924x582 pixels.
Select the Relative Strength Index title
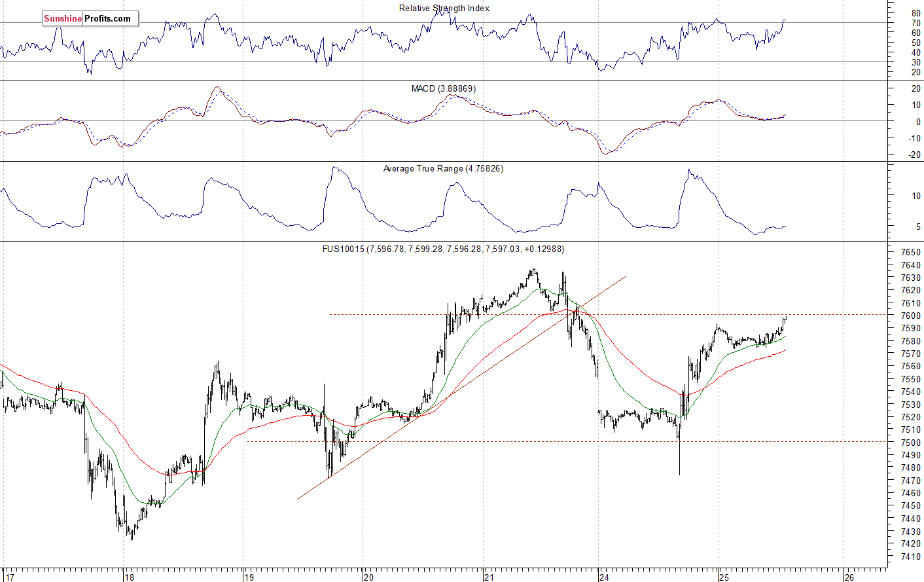pos(444,8)
